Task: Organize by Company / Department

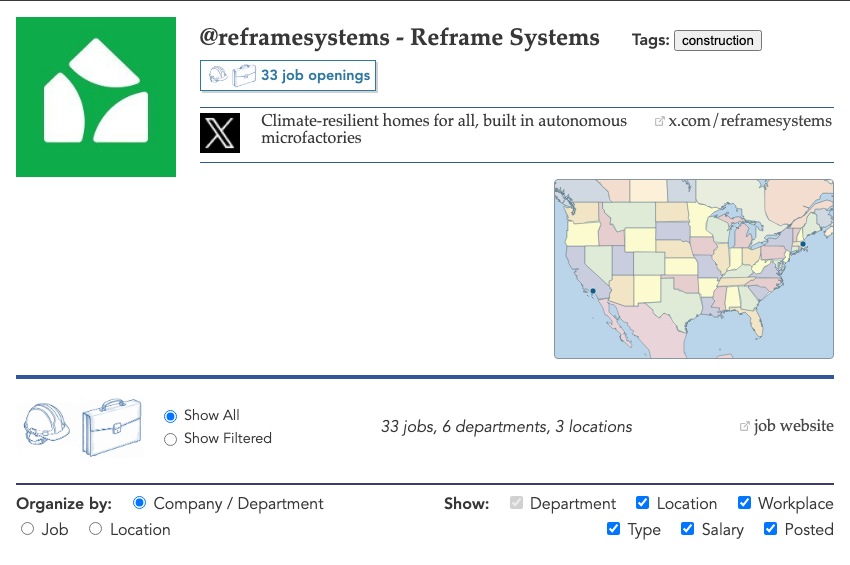Action: (139, 503)
